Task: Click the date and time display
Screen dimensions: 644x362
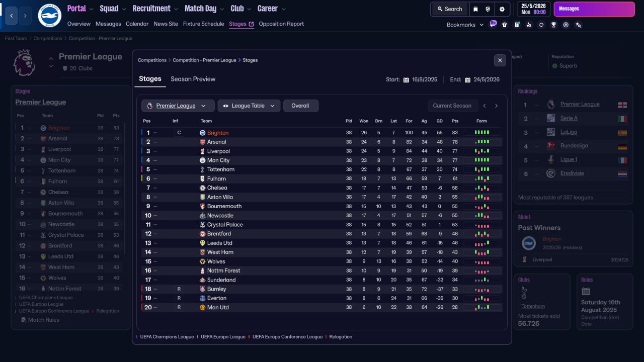Action: point(533,9)
